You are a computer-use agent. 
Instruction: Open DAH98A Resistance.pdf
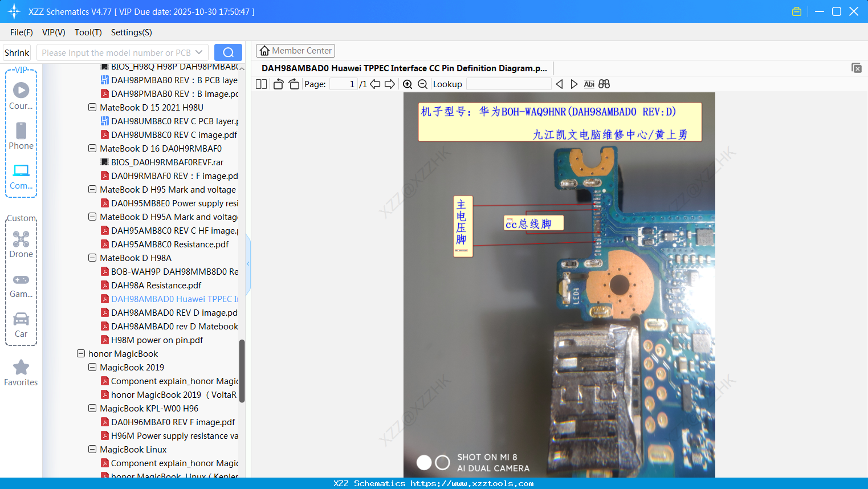pos(151,285)
